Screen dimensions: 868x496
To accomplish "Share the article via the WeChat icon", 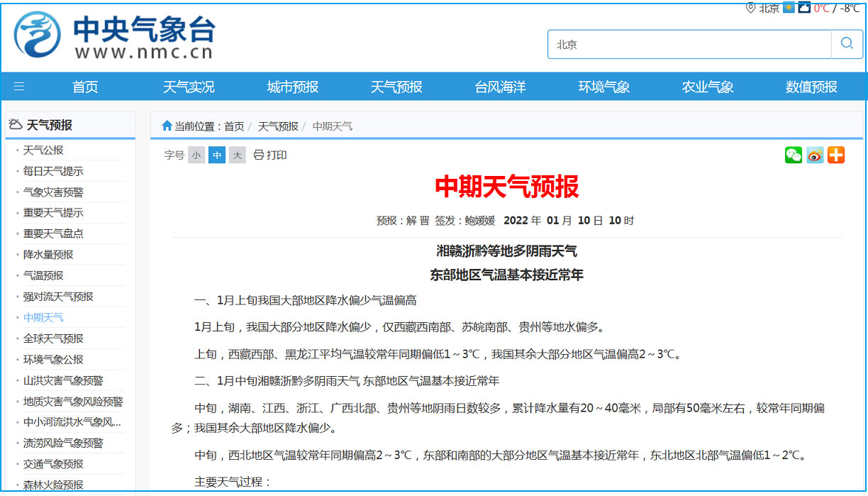I will [794, 155].
